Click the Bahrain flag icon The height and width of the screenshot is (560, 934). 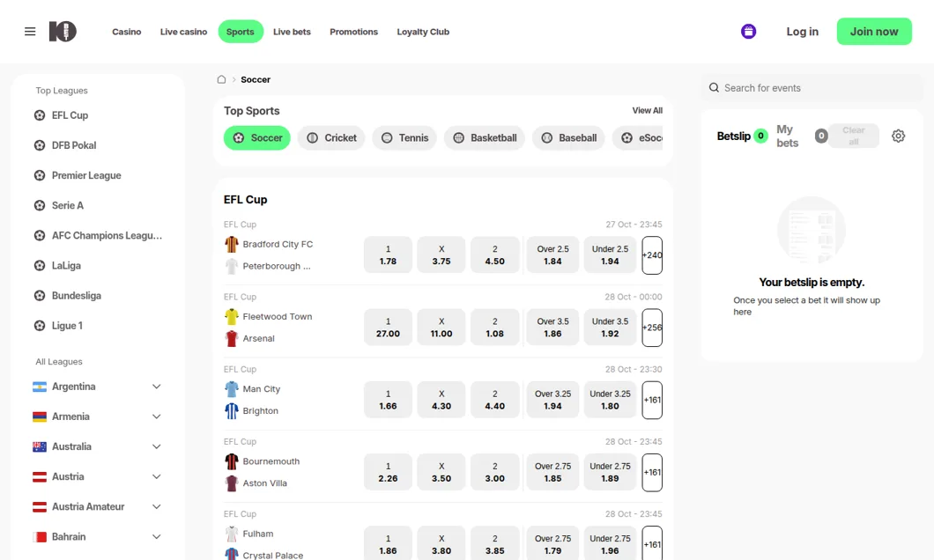pos(40,537)
